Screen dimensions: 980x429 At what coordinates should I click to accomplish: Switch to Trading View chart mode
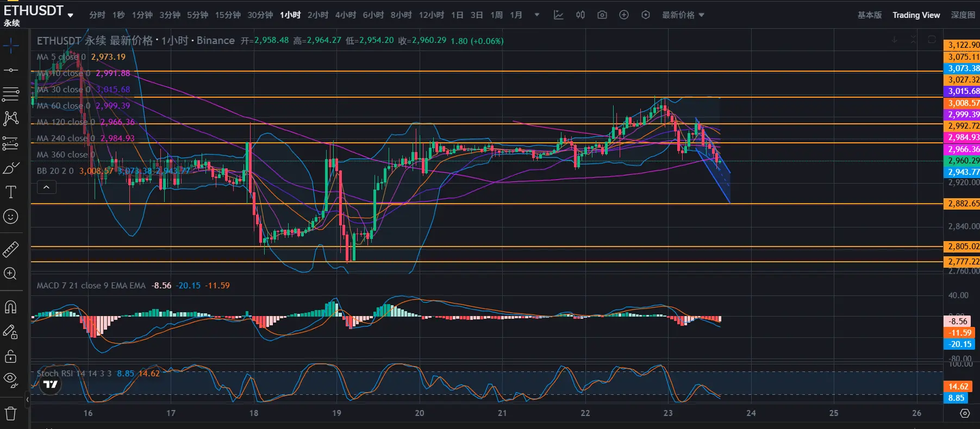[916, 15]
